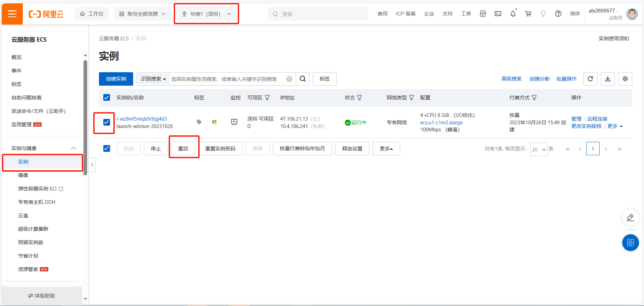This screenshot has height=306, width=644.
Task: Open the shopping cart icon
Action: (528, 14)
